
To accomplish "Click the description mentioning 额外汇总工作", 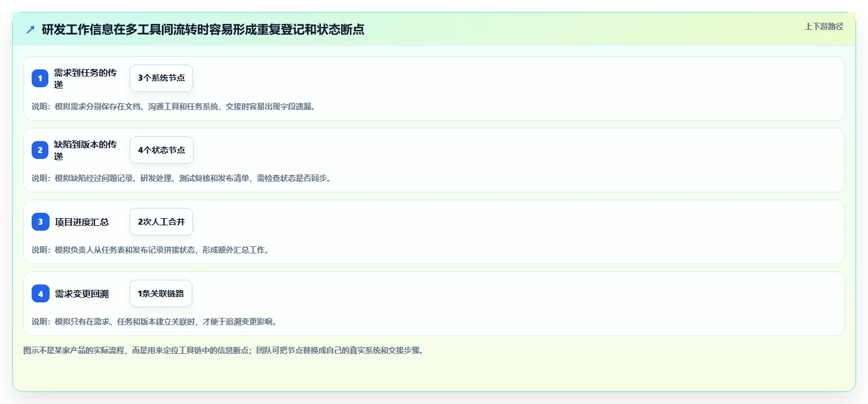I will click(151, 250).
